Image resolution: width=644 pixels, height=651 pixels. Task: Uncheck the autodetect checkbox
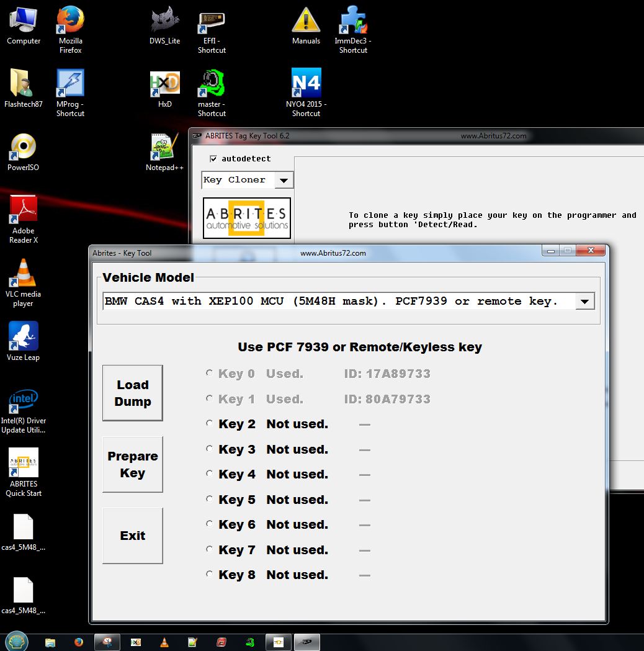click(x=213, y=159)
